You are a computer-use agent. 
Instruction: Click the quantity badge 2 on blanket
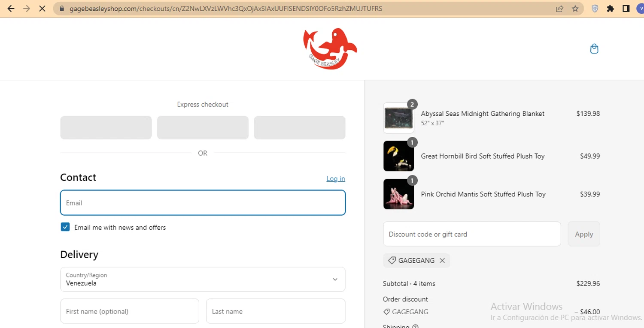click(x=412, y=104)
